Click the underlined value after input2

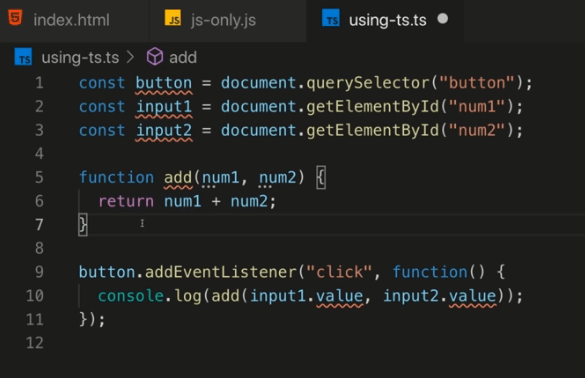472,297
